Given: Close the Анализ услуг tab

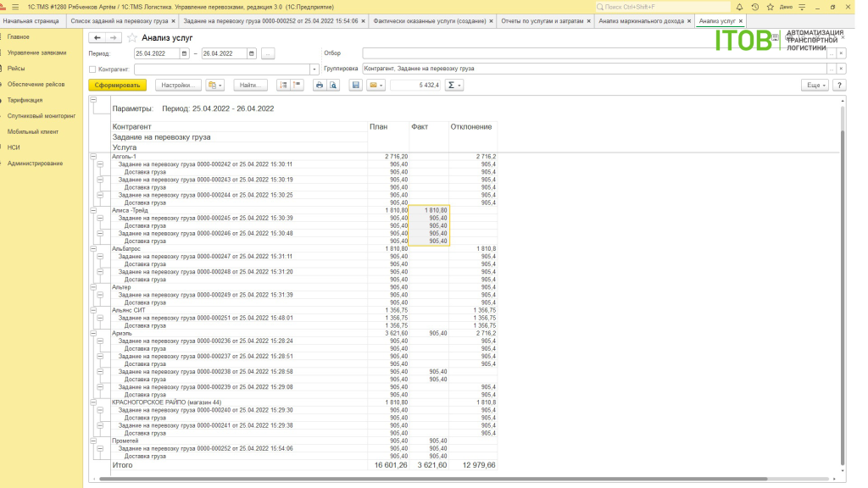Looking at the screenshot, I should point(741,21).
